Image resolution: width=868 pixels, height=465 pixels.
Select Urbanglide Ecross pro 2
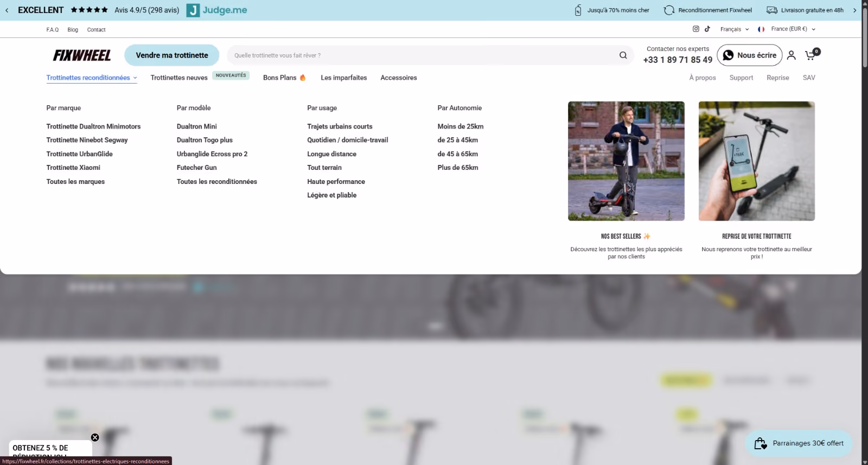pyautogui.click(x=212, y=154)
